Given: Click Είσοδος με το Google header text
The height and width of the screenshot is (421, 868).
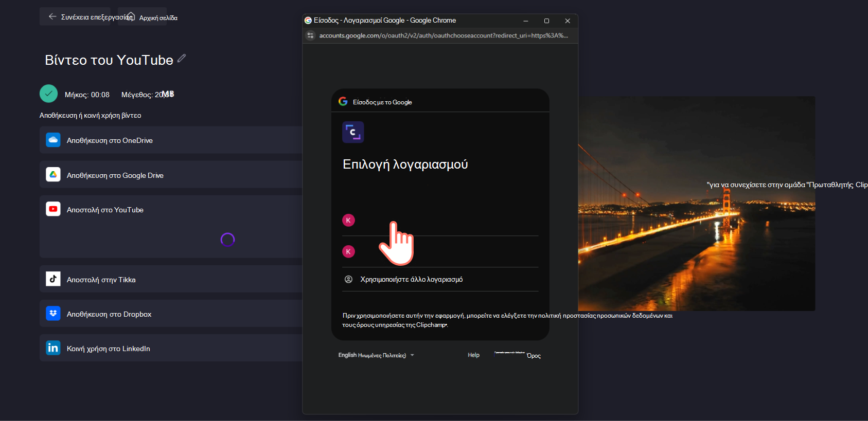Looking at the screenshot, I should click(x=382, y=102).
